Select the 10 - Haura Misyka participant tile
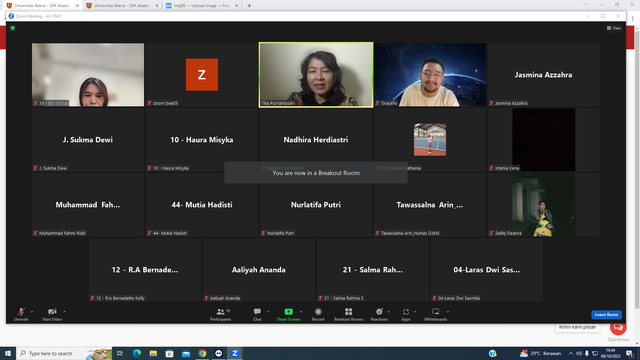This screenshot has height=360, width=640. [202, 140]
